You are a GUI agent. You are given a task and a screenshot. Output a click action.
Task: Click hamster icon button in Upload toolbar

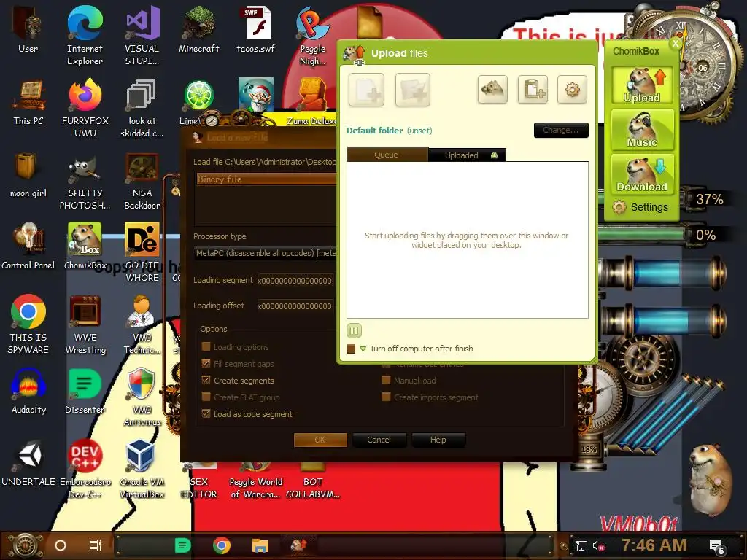point(492,89)
